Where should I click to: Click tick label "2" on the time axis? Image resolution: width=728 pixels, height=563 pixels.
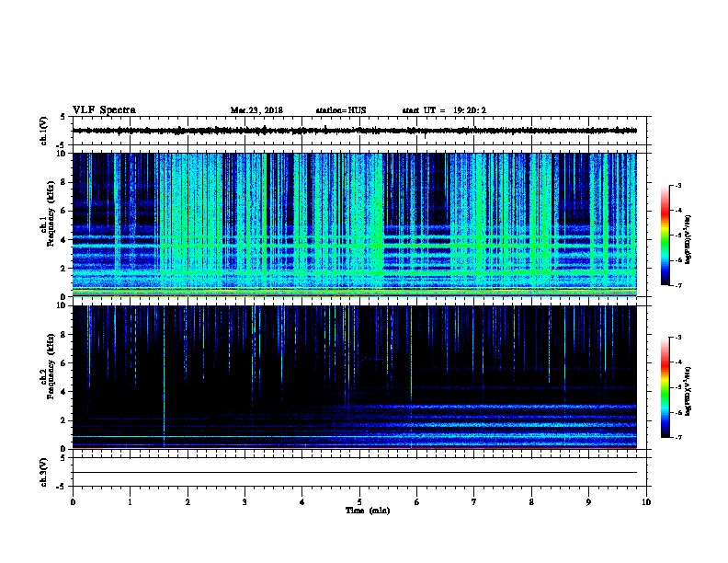188,502
